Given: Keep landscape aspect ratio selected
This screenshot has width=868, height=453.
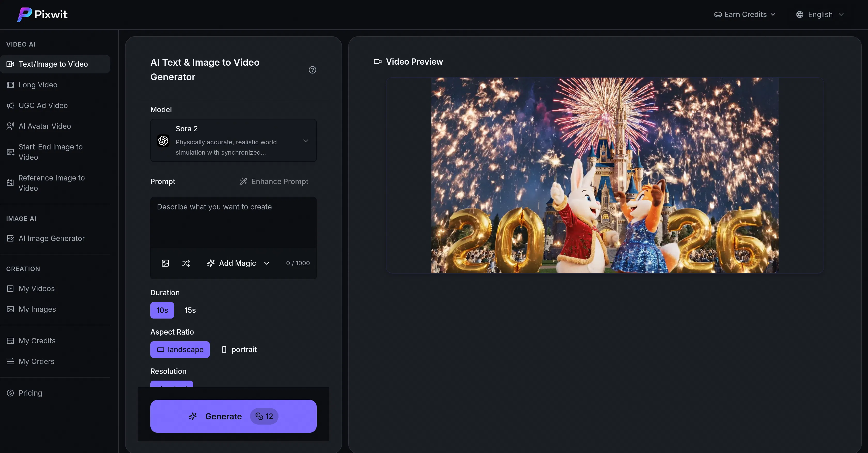Looking at the screenshot, I should pos(180,350).
